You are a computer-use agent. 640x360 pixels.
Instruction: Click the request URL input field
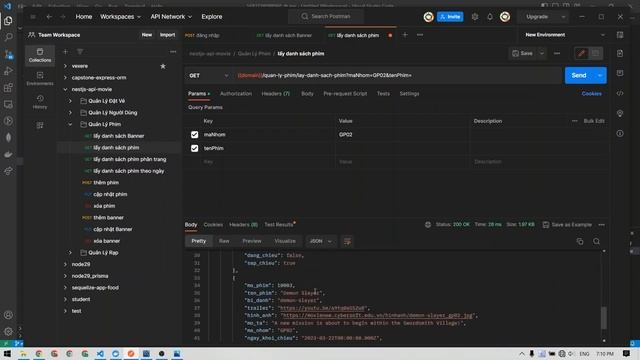398,76
